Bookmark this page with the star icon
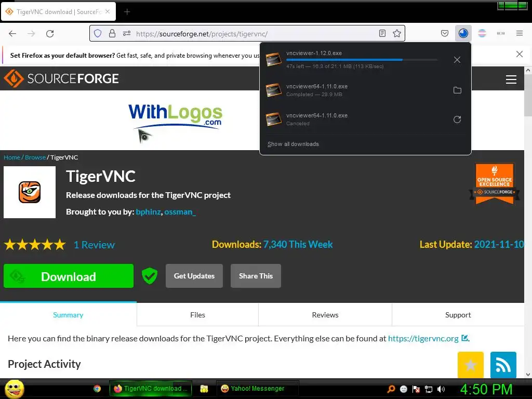 pyautogui.click(x=396, y=33)
